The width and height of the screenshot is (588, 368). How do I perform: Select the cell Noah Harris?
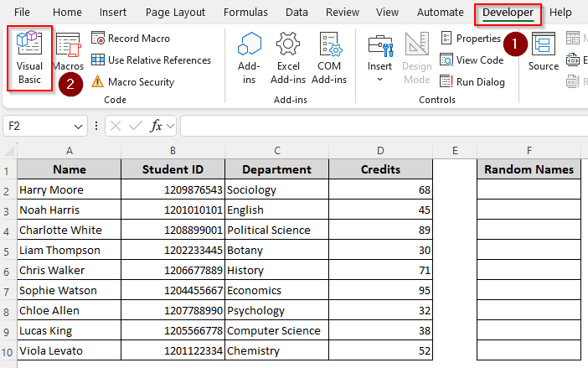point(70,210)
